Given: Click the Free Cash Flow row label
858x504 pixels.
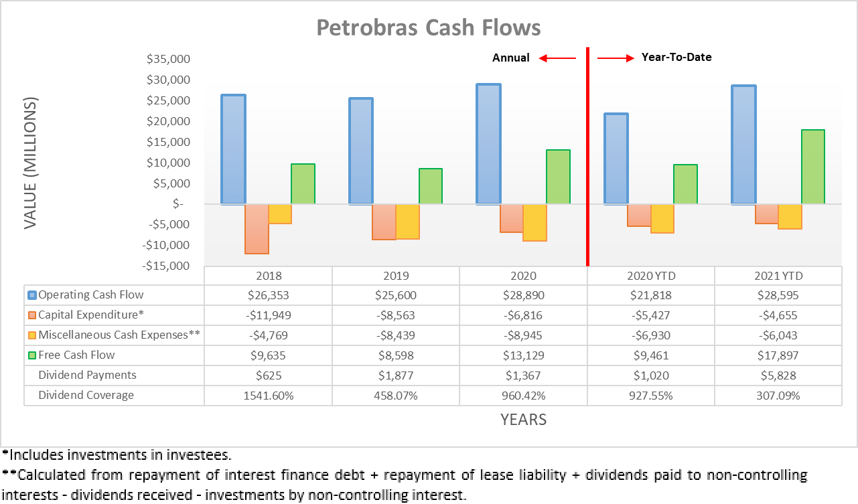Looking at the screenshot, I should [x=76, y=355].
